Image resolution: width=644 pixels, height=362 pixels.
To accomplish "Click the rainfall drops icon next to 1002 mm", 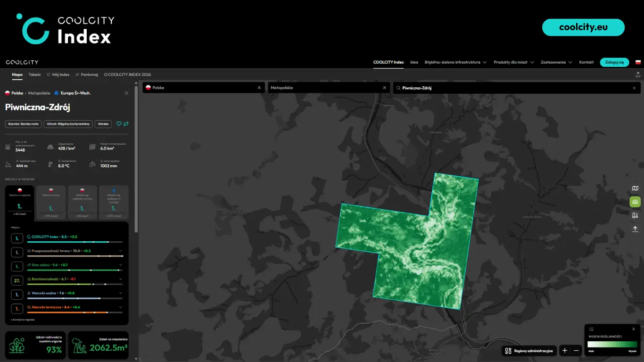I will tap(92, 164).
